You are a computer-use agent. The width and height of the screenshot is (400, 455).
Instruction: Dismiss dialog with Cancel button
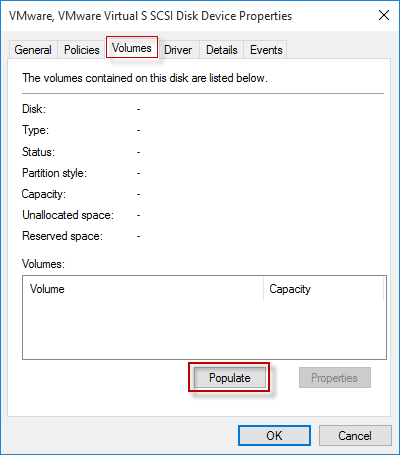point(355,435)
